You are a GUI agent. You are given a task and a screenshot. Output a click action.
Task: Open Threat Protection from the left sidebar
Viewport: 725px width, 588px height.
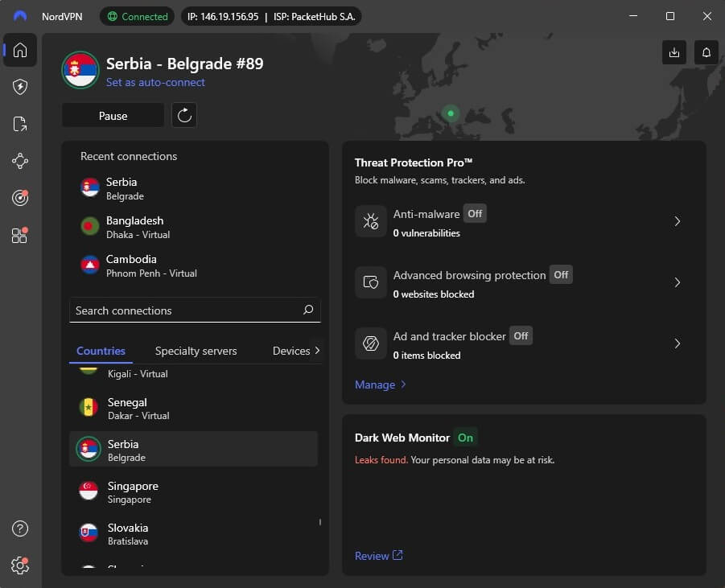19,87
